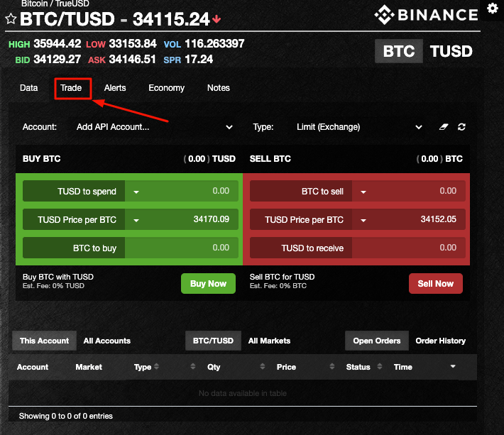Screen dimensions: 504x435
Task: Open TUSD to spend dropdown arrow
Action: (136, 192)
